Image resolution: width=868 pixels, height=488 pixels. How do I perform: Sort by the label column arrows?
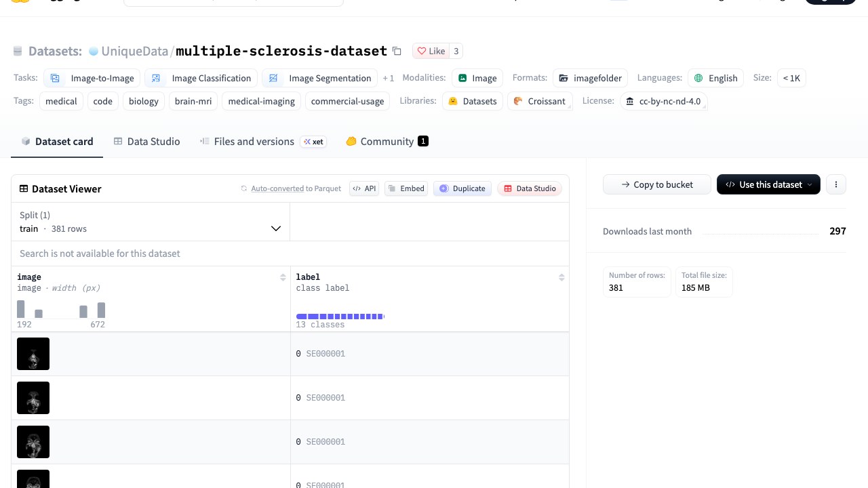click(561, 277)
